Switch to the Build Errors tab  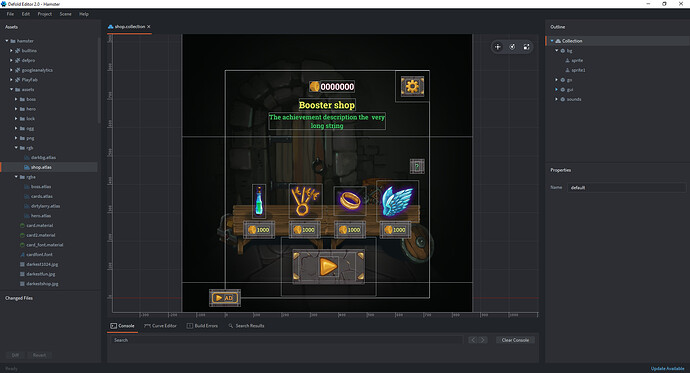pyautogui.click(x=202, y=326)
